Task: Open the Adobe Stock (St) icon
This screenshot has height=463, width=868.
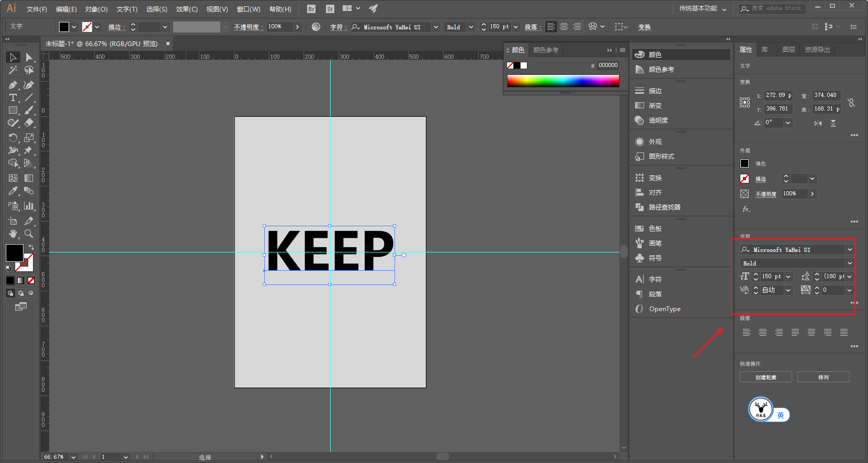Action: [330, 9]
